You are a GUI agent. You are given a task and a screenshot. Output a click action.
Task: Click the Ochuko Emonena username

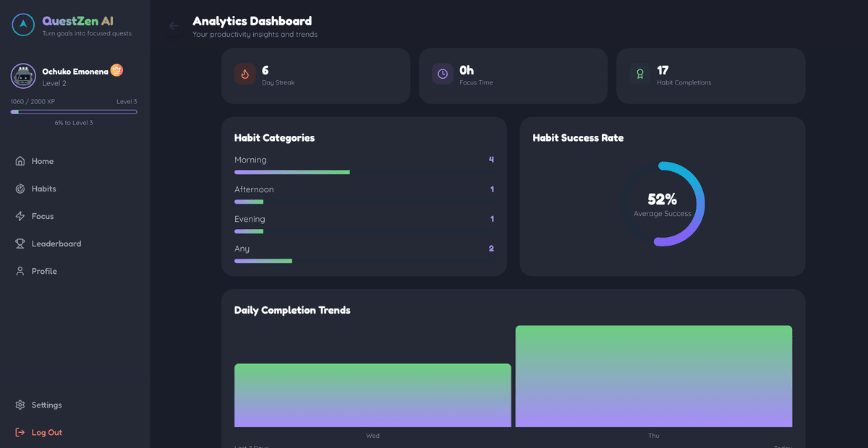[x=75, y=72]
